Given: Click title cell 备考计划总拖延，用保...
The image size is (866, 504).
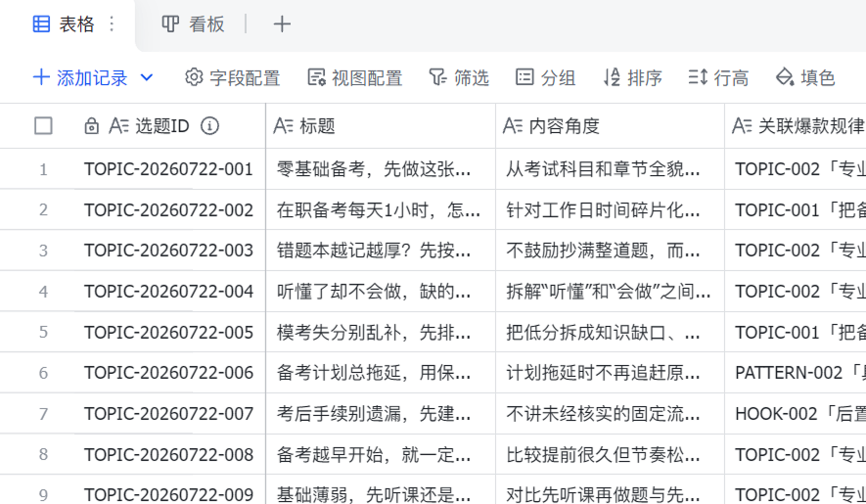Looking at the screenshot, I should coord(381,373).
